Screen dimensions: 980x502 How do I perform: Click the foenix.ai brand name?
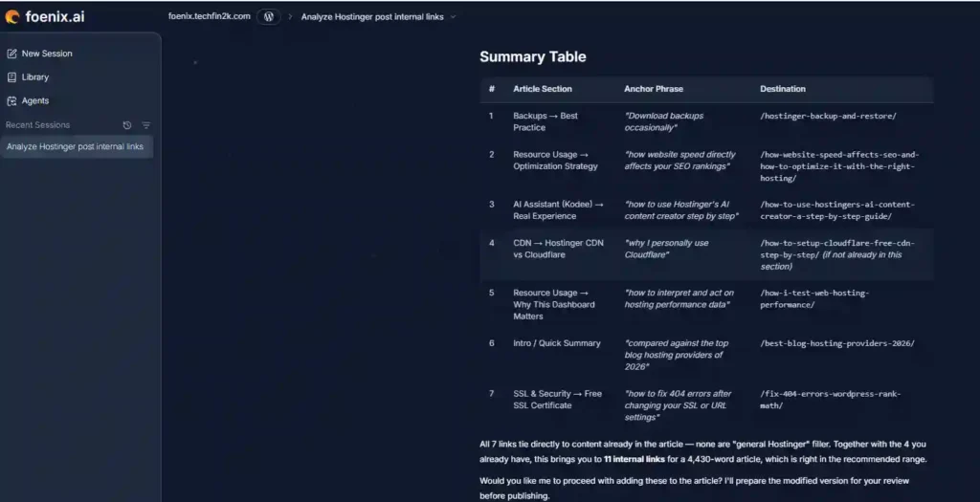pyautogui.click(x=55, y=17)
